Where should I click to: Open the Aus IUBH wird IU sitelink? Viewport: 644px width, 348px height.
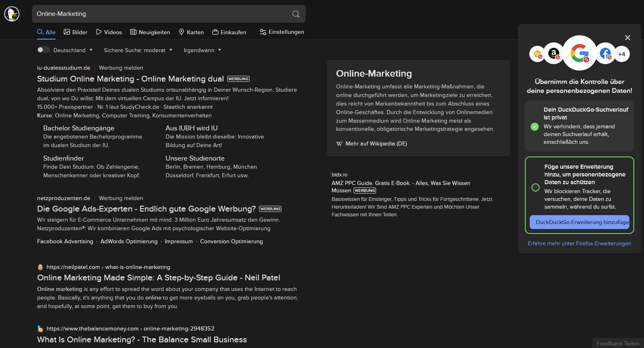pos(192,128)
